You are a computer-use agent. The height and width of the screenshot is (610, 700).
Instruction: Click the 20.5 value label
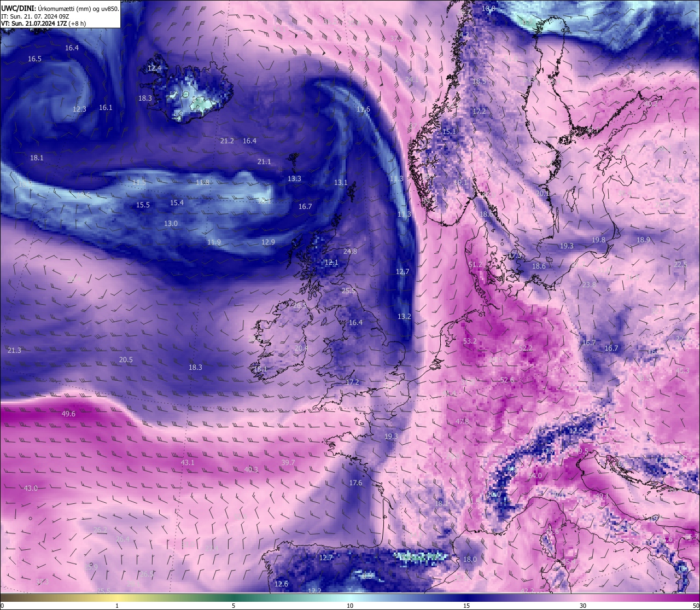pyautogui.click(x=126, y=359)
